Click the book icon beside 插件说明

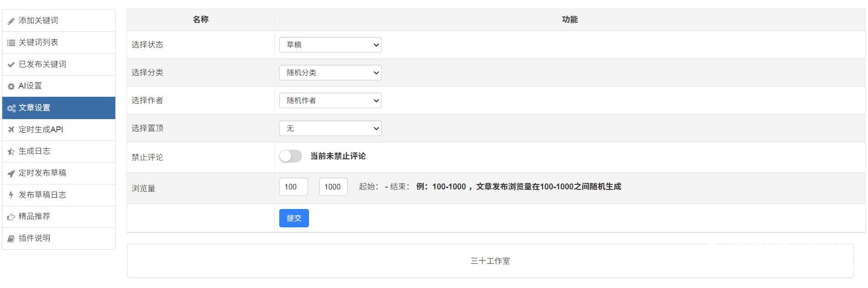[11, 239]
